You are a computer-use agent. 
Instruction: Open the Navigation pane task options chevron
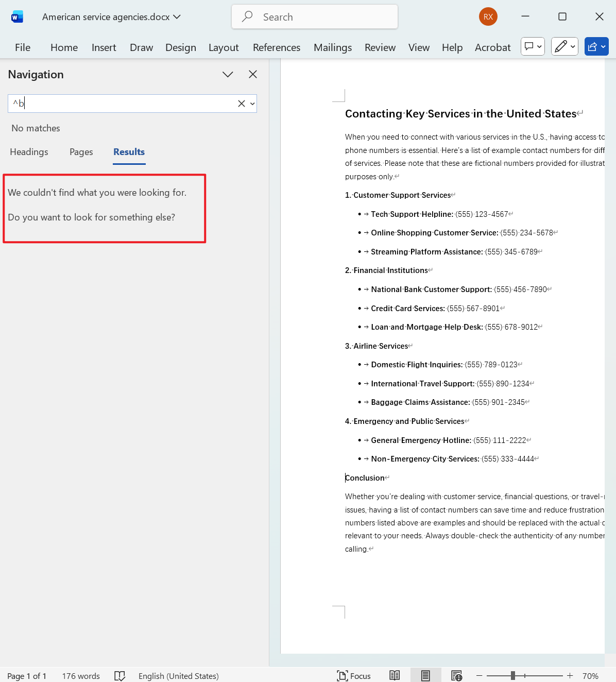coord(227,74)
